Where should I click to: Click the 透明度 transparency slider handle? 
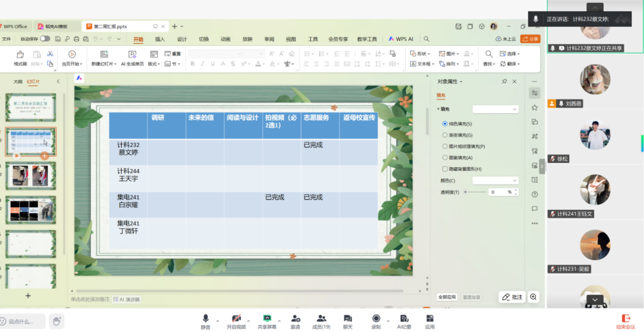[465, 192]
